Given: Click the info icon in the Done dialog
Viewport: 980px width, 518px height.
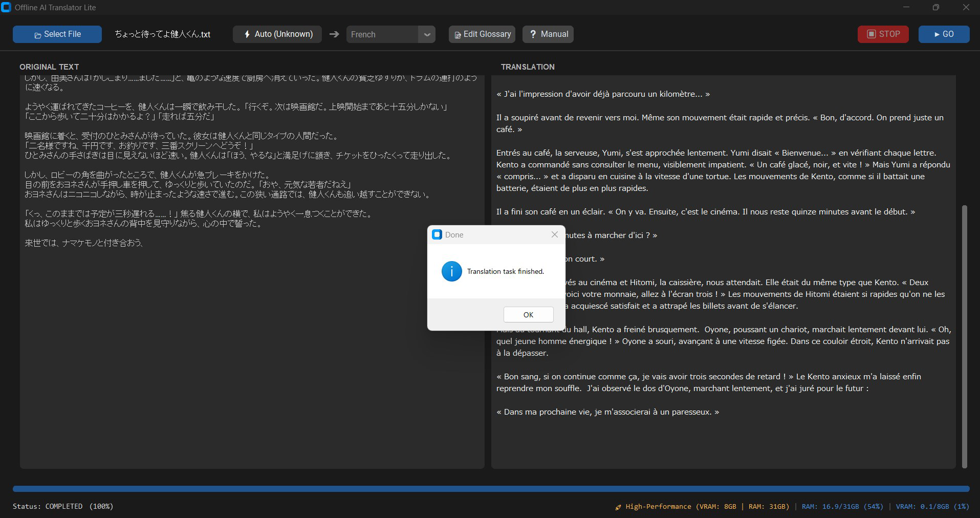Looking at the screenshot, I should click(x=451, y=271).
